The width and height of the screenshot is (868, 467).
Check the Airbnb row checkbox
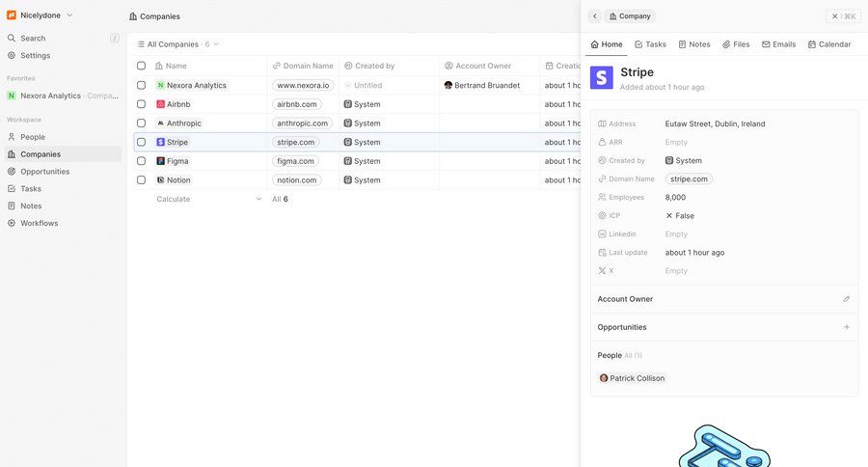[x=141, y=104]
